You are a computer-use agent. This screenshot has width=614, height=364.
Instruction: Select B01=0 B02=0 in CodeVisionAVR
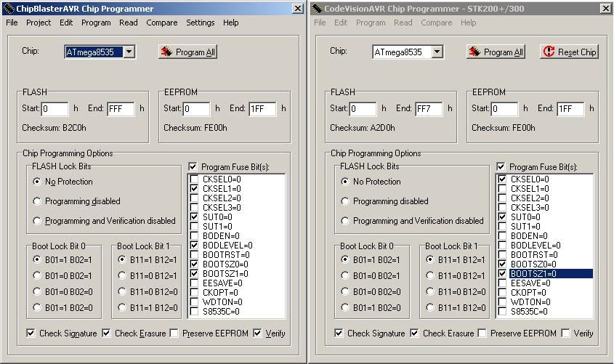point(345,291)
